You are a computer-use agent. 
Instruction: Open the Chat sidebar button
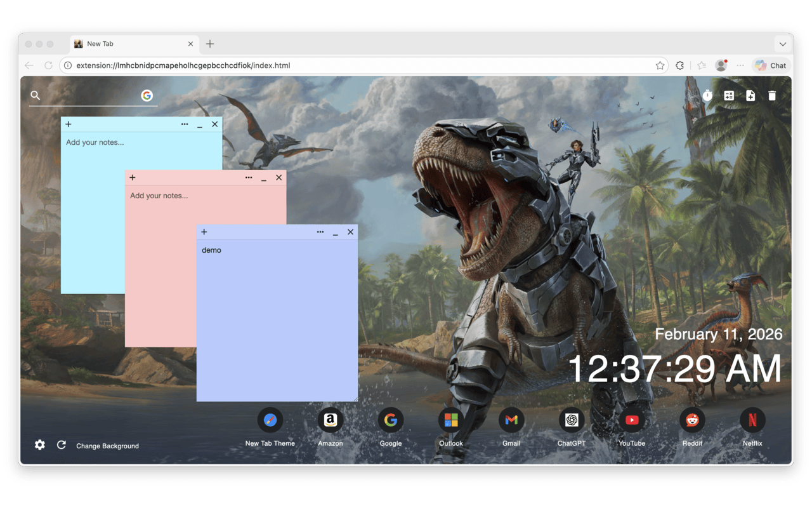pyautogui.click(x=771, y=65)
